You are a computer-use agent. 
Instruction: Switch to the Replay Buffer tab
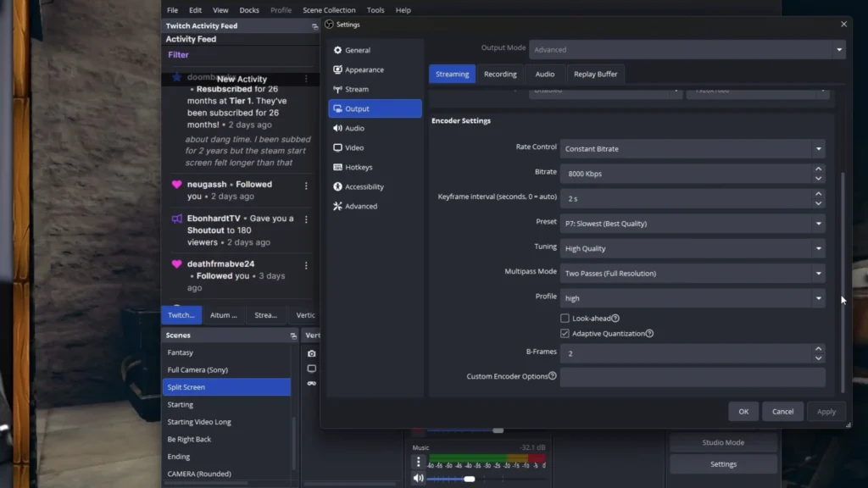[x=595, y=75]
